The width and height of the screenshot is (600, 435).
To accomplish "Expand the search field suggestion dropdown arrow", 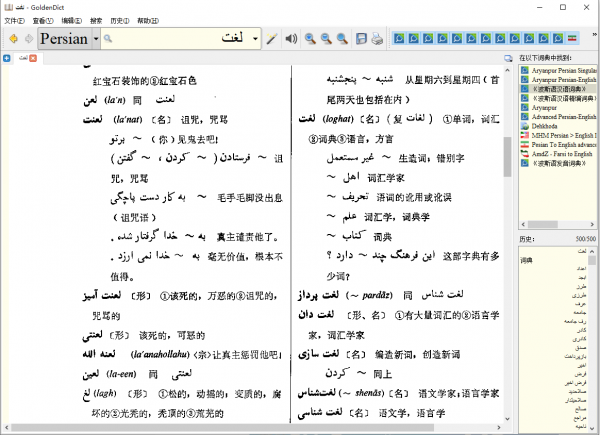I will [x=255, y=39].
